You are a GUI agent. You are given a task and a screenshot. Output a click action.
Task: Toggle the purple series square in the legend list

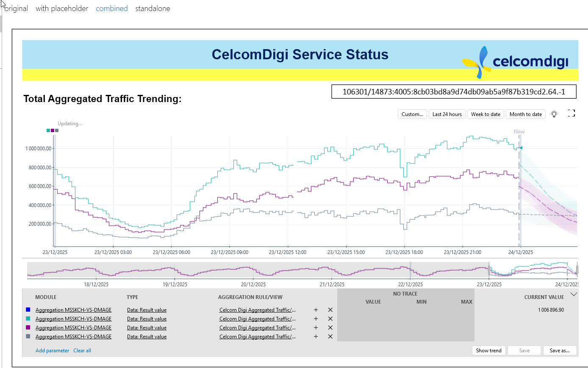coord(28,328)
